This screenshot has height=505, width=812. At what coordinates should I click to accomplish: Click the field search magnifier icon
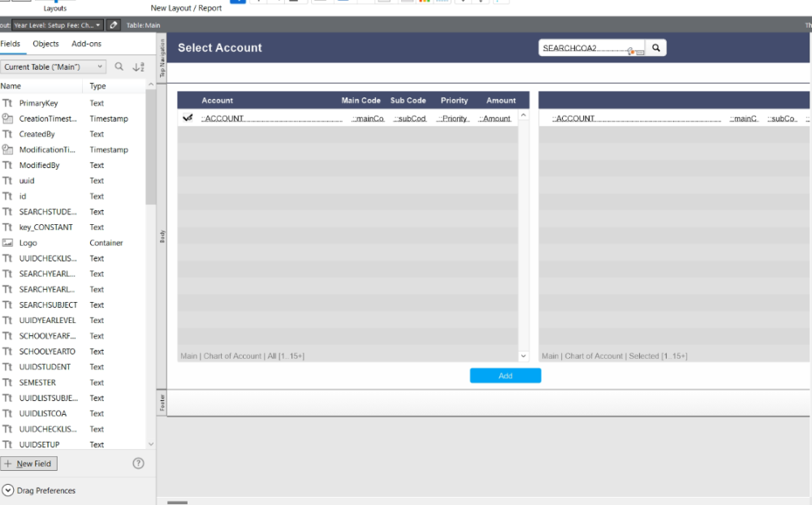[119, 67]
